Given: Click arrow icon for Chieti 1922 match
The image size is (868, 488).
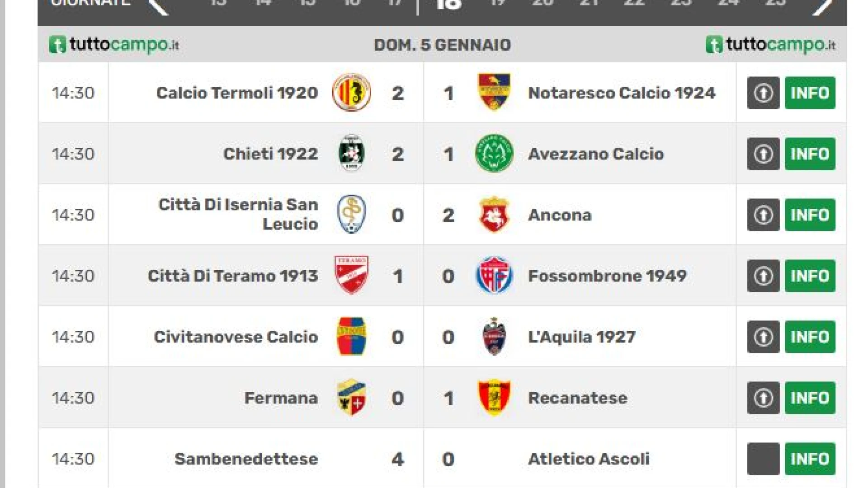Looking at the screenshot, I should pos(763,154).
